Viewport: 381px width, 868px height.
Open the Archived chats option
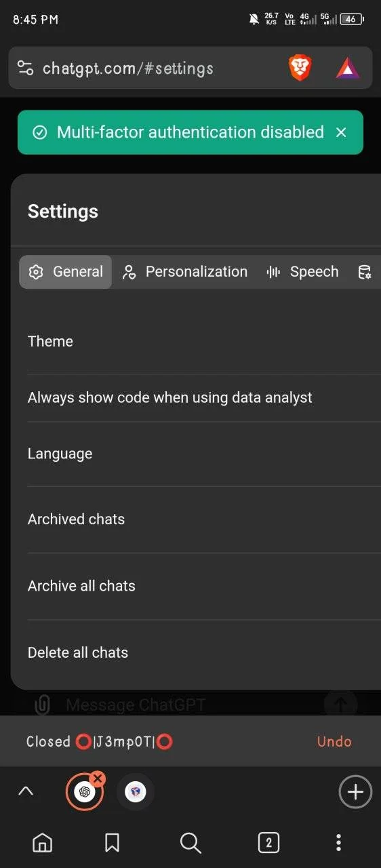204,519
